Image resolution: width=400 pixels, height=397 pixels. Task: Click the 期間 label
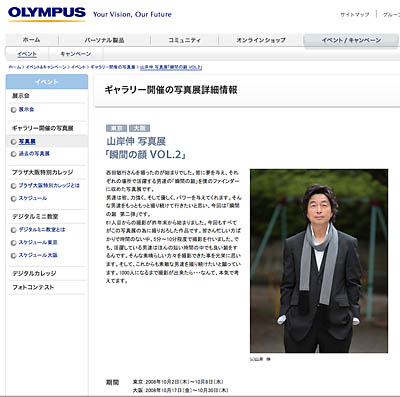tap(113, 382)
